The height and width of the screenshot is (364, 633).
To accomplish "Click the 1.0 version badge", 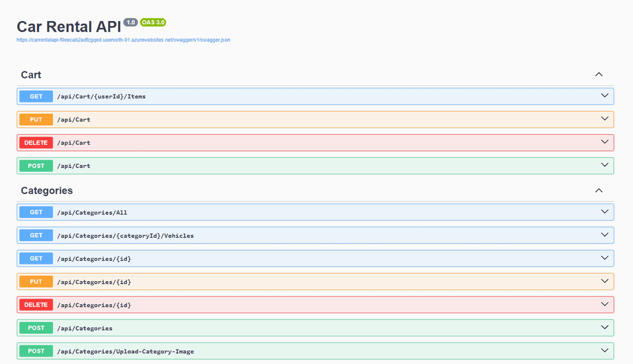I will (x=130, y=22).
